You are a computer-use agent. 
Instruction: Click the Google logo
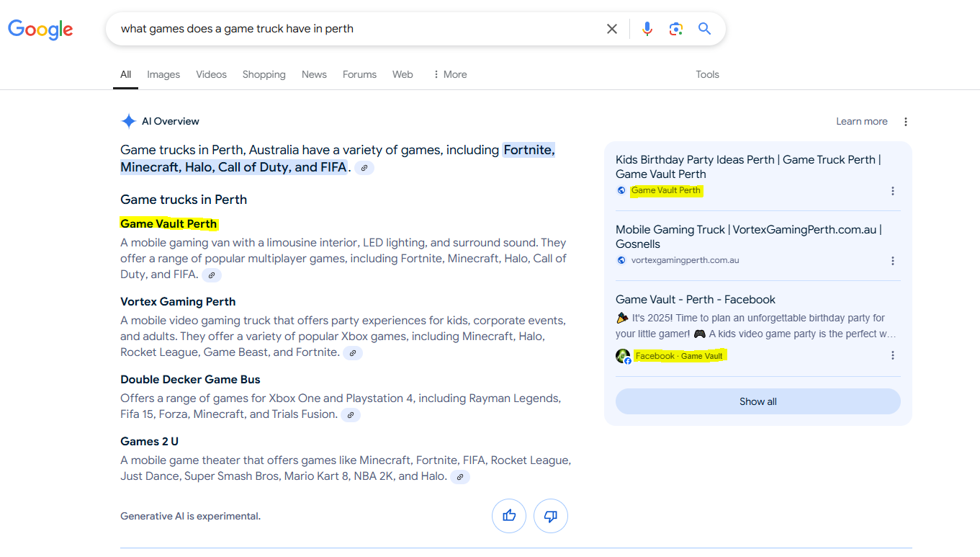40,30
